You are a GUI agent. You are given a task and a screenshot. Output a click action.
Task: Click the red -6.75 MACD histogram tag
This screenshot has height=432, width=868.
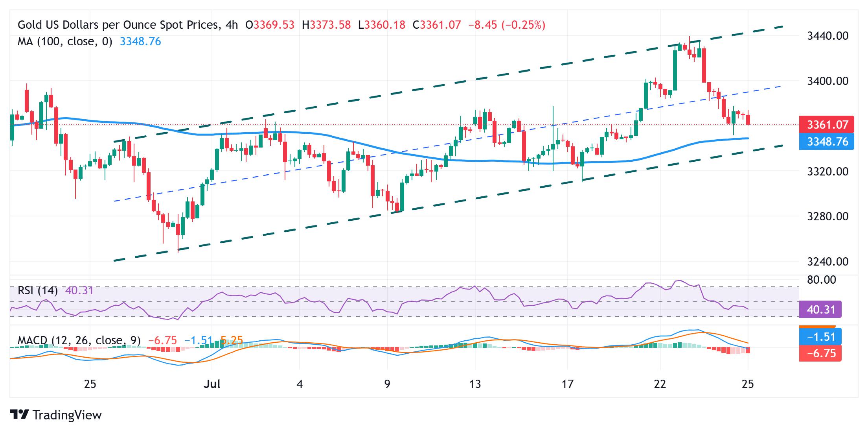(x=820, y=353)
